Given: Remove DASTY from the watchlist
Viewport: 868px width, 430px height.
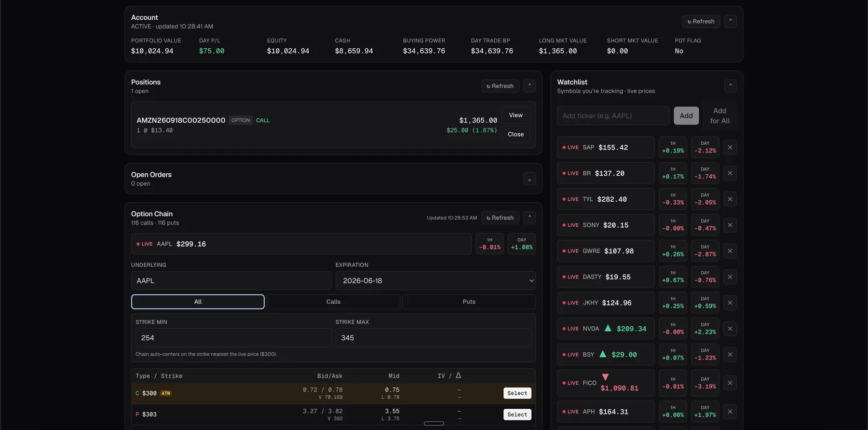Looking at the screenshot, I should click(730, 277).
